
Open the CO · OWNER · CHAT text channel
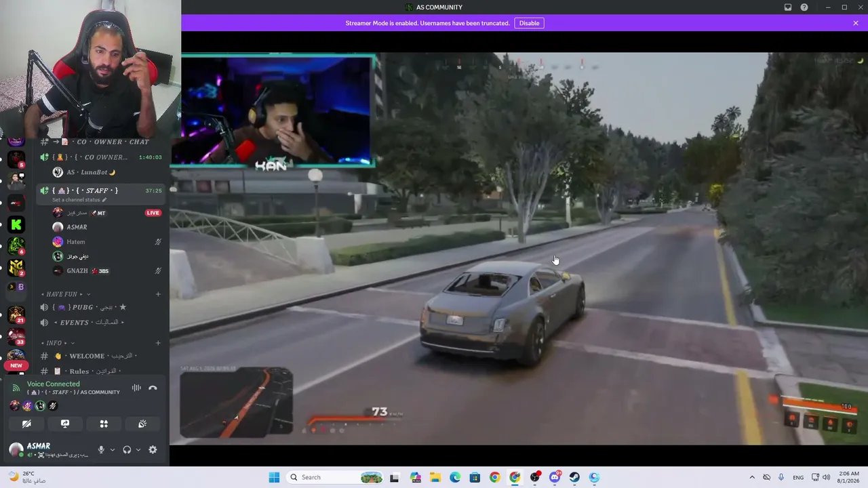tap(102, 142)
